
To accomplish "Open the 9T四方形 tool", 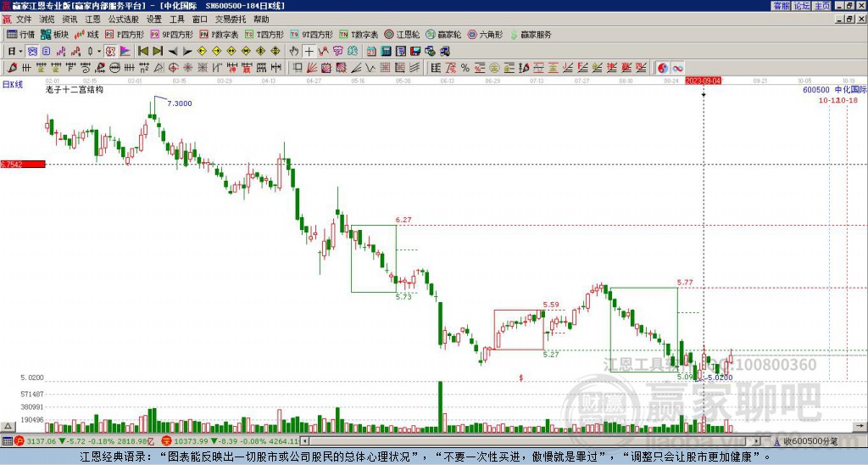I will point(311,34).
